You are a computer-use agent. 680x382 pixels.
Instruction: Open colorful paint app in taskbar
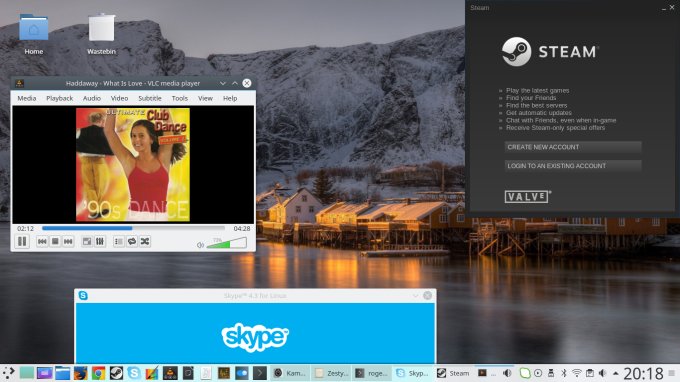(152, 373)
